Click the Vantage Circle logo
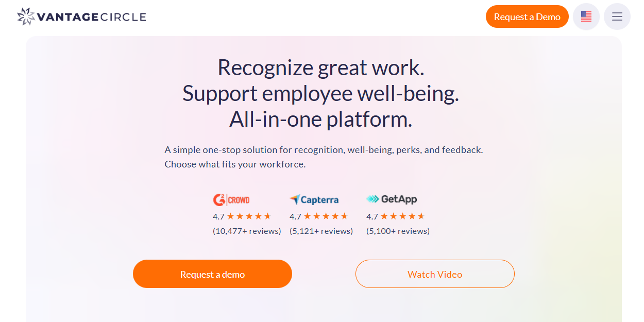The height and width of the screenshot is (322, 644). coord(80,16)
